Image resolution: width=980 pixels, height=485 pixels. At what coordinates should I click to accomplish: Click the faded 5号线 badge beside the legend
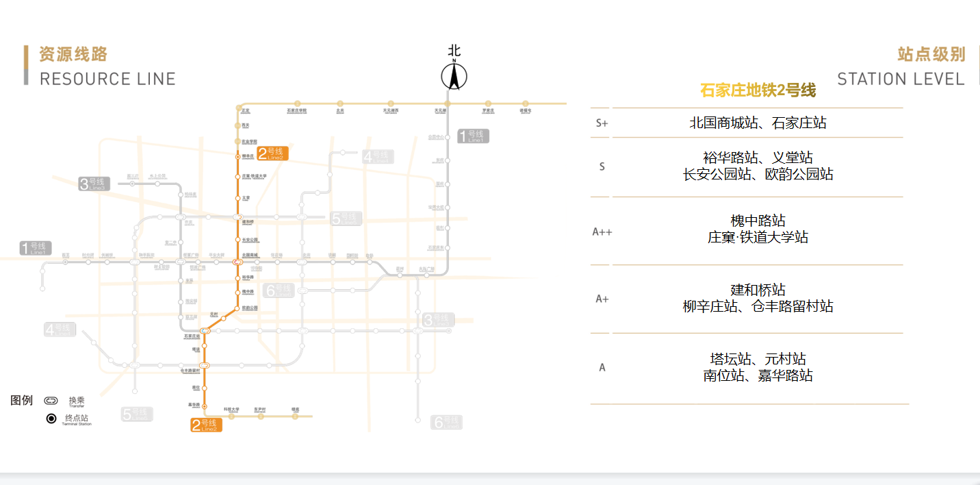click(x=138, y=414)
